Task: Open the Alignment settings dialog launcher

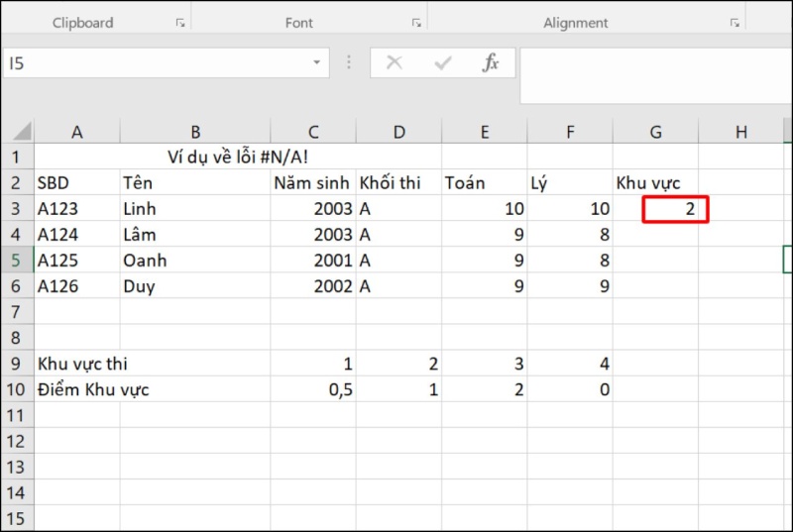Action: click(x=735, y=23)
